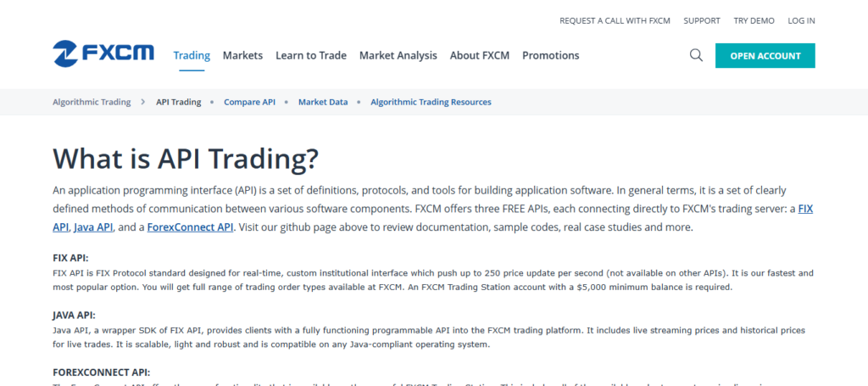
Task: Open the Support link
Action: (x=702, y=20)
